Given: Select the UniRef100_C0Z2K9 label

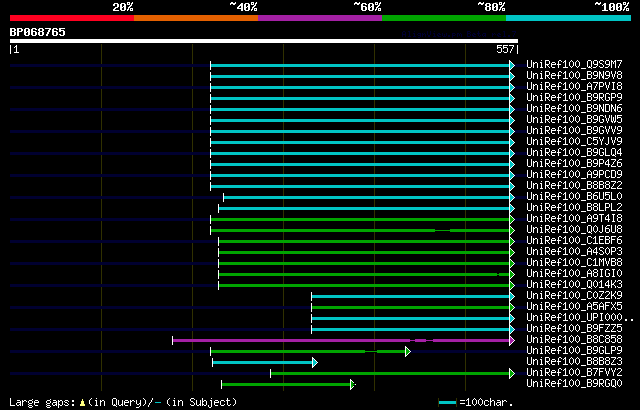Looking at the screenshot, I should coord(574,296).
